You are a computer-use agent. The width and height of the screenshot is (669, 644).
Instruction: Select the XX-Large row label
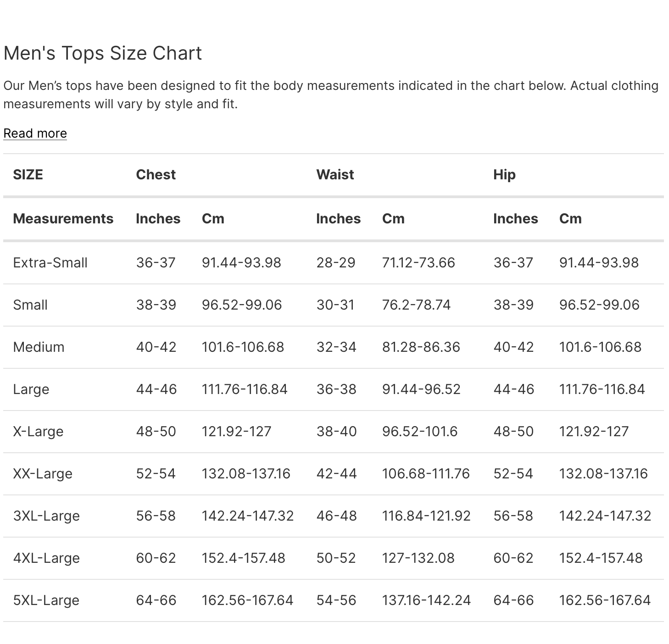pos(43,474)
